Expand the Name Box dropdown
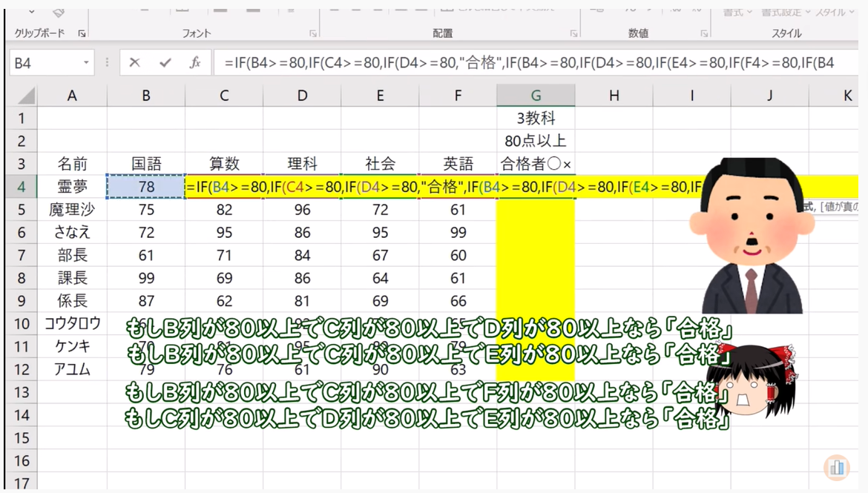Viewport: 868px width, 493px height. (x=87, y=63)
